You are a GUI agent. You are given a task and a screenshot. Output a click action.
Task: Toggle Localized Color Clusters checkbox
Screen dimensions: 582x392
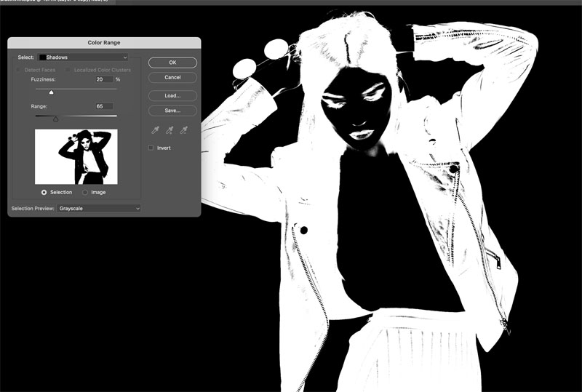[x=68, y=70]
